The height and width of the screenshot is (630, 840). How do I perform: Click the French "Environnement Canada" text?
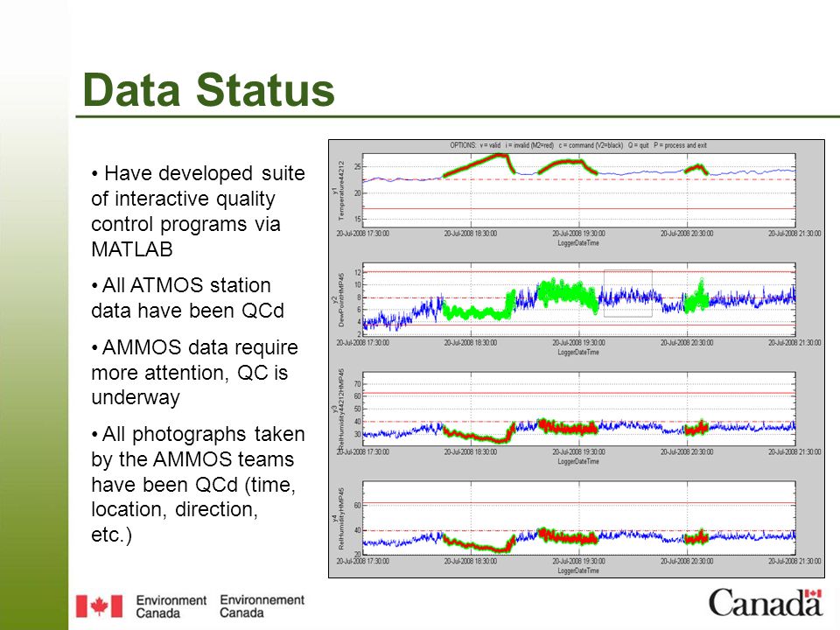click(x=262, y=606)
